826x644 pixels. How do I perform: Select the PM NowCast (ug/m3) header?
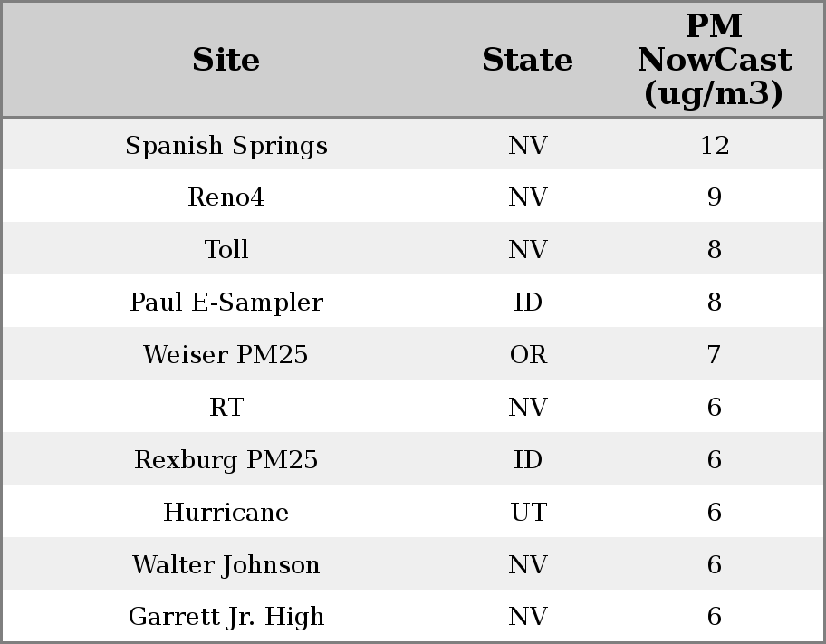click(714, 61)
